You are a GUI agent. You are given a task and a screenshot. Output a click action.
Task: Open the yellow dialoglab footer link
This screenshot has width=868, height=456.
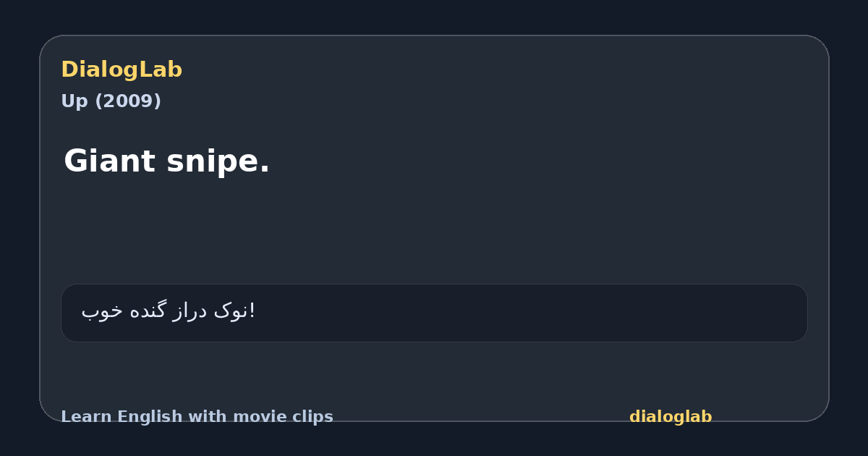(x=671, y=417)
